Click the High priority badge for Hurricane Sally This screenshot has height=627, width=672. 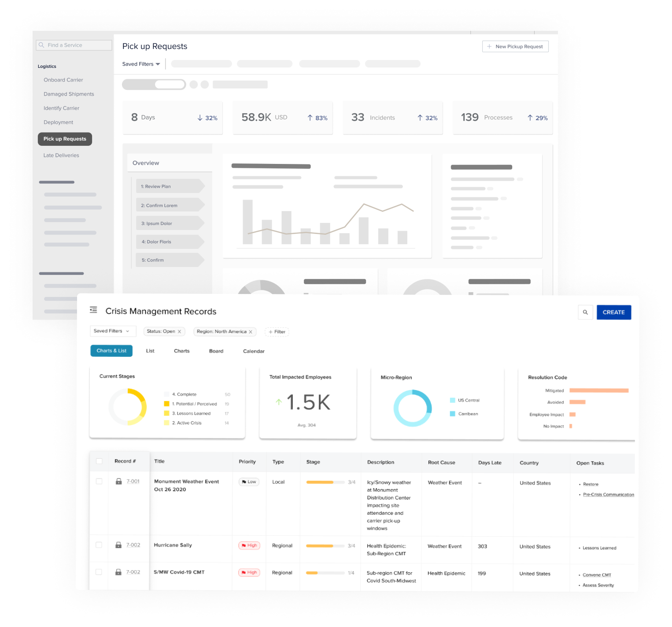tap(249, 545)
